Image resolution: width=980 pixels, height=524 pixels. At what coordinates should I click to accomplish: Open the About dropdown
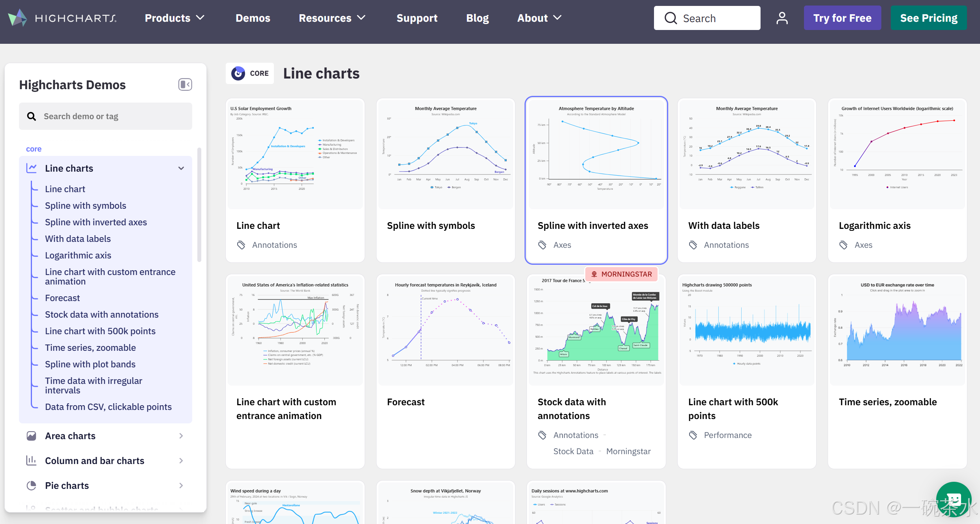[539, 18]
